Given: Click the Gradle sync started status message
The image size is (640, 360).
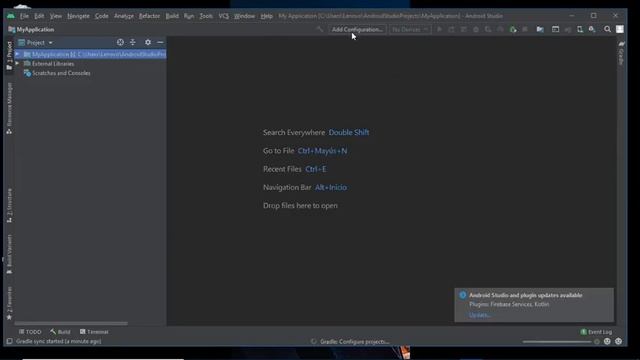Looking at the screenshot, I should point(58,341).
